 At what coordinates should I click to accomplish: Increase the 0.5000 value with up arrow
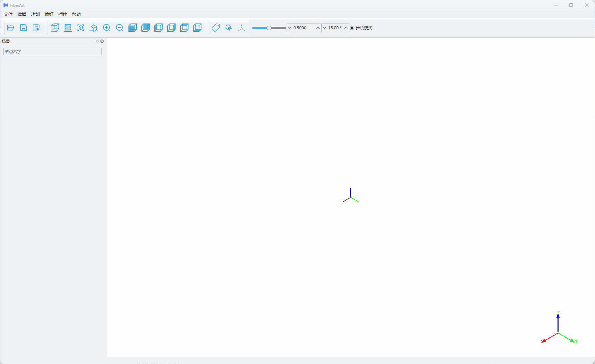click(x=318, y=28)
